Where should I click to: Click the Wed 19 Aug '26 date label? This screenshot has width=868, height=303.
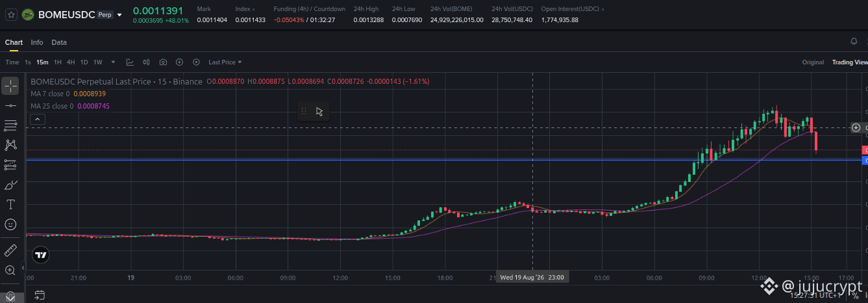(532, 277)
